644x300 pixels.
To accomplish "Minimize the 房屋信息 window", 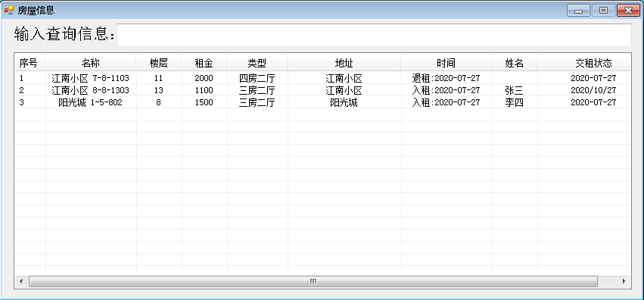I will coord(578,11).
